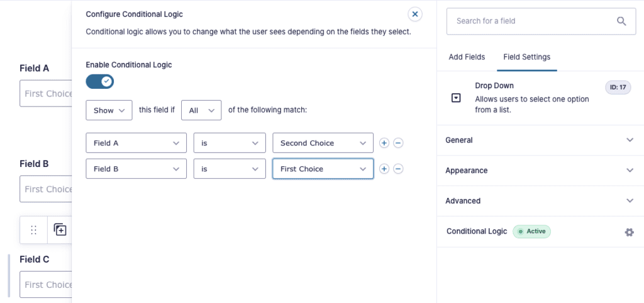Switch to the Add Fields tab
The image size is (644, 303).
[467, 57]
